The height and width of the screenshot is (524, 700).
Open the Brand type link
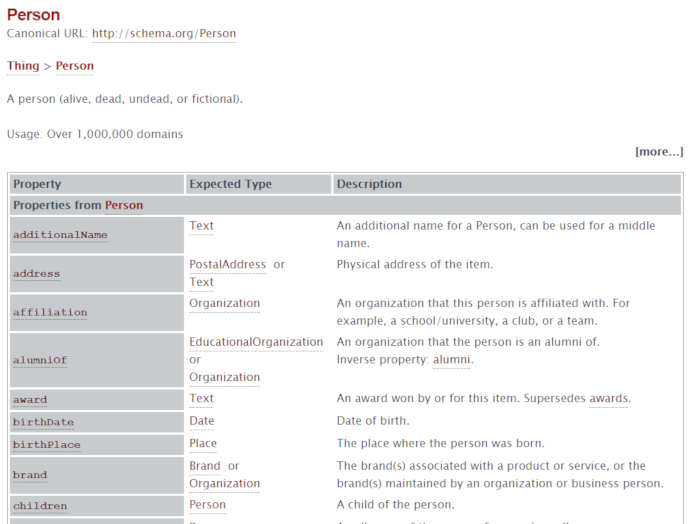click(205, 466)
